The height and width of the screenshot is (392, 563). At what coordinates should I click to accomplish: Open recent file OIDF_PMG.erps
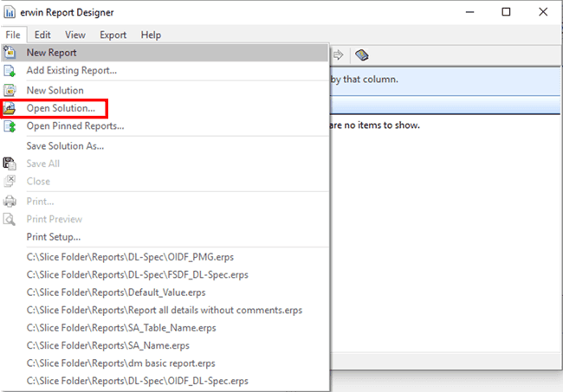tap(165, 257)
